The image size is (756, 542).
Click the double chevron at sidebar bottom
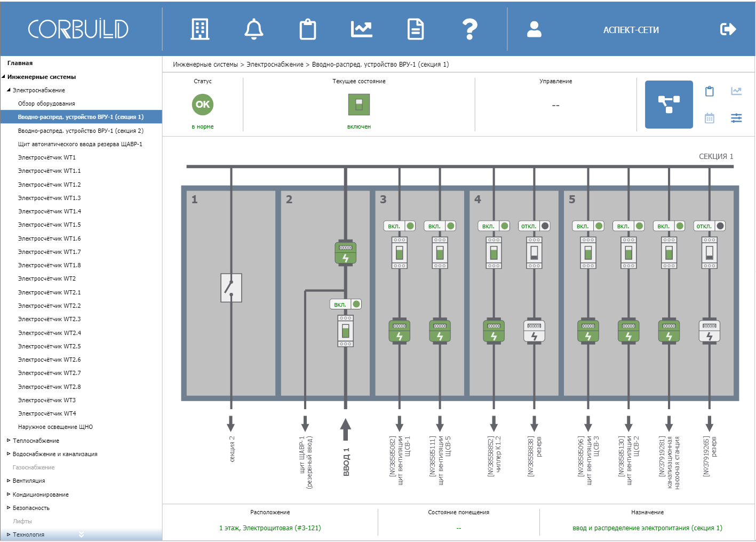81,534
